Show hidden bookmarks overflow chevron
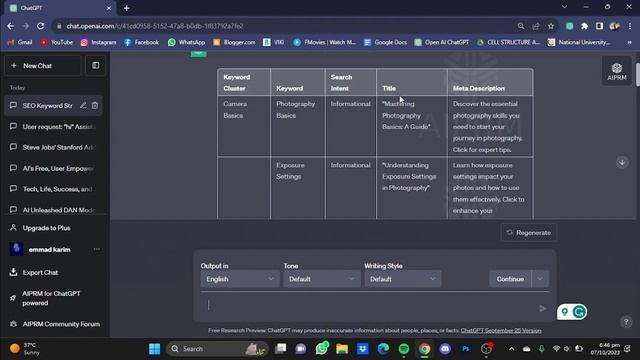This screenshot has height=360, width=640. pyautogui.click(x=629, y=42)
